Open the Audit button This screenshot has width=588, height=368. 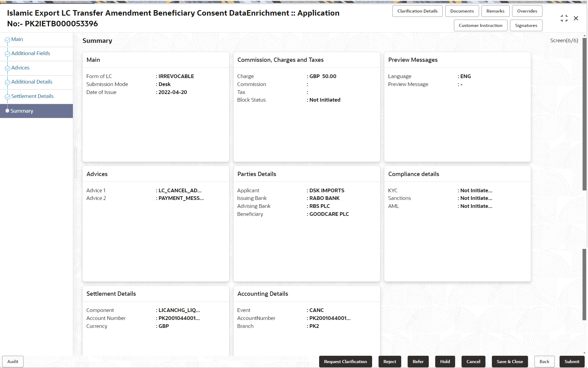click(13, 362)
